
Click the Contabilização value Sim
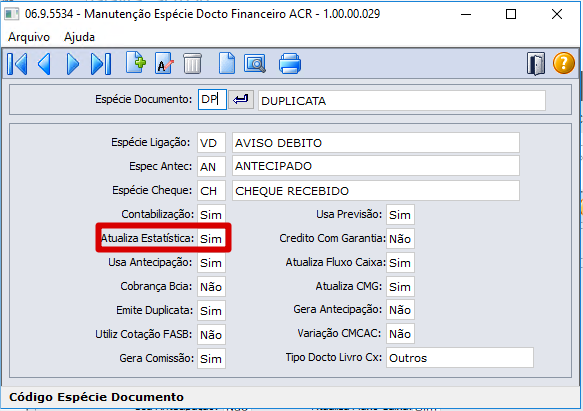pos(211,215)
